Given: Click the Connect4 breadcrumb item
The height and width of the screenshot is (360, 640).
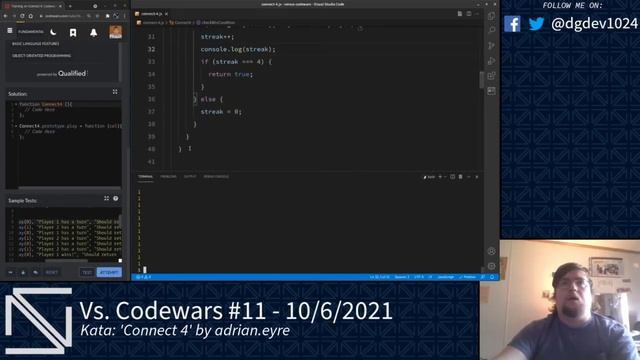Looking at the screenshot, I should 180,23.
